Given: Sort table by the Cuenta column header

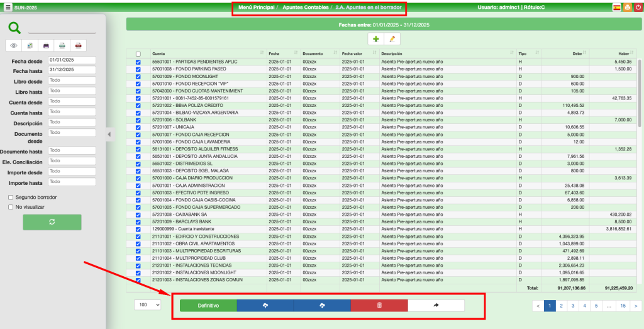Looking at the screenshot, I should (x=158, y=54).
